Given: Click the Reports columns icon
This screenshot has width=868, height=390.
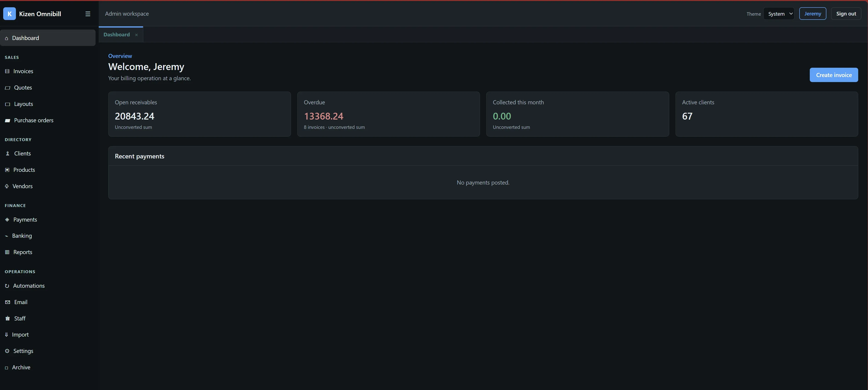Looking at the screenshot, I should click(x=7, y=252).
